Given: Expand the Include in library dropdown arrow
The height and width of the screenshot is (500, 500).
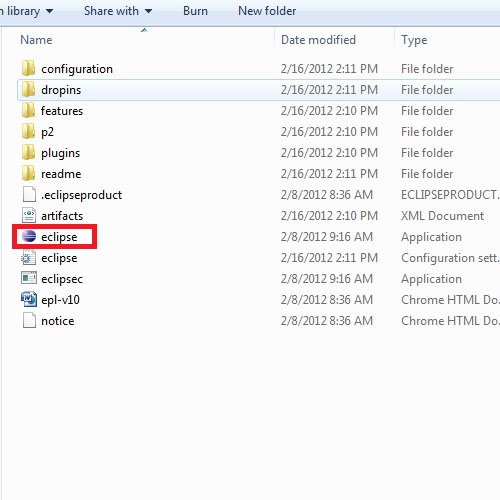Looking at the screenshot, I should click(49, 11).
